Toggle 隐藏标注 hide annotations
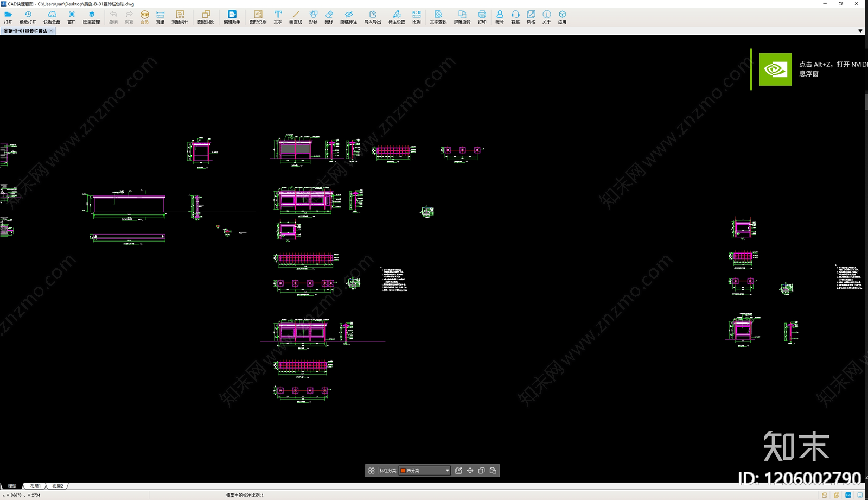868x500 pixels. pos(348,17)
